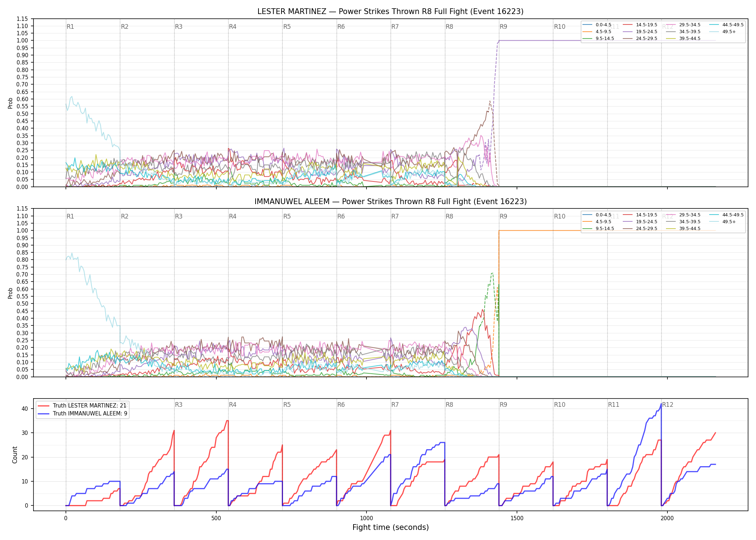Image resolution: width=756 pixels, height=540 pixels.
Task: Select '29.5-34.5' legend entry in Immanuwel Aleem chart
Action: [x=683, y=215]
